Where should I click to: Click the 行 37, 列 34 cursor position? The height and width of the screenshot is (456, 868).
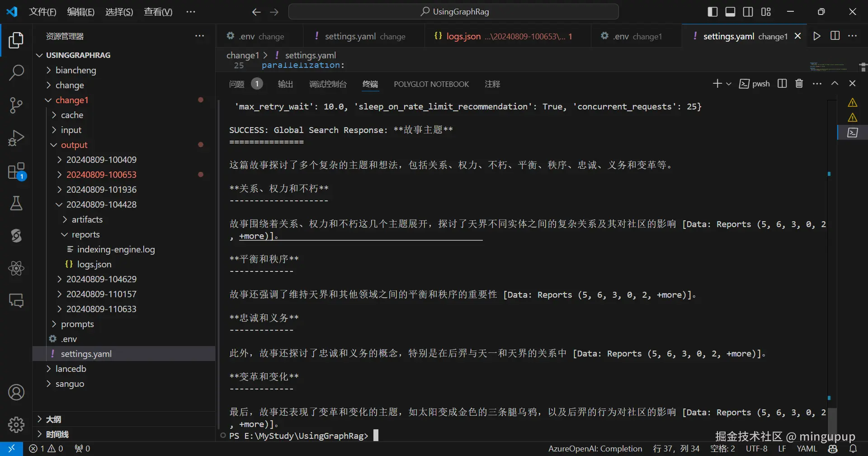676,449
